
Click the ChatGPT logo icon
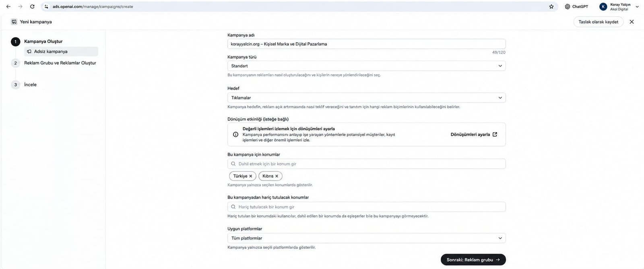pyautogui.click(x=568, y=6)
